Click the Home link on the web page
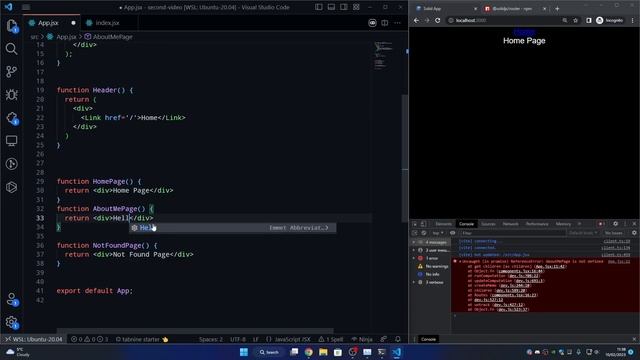Viewport: 640px width, 360px height. pyautogui.click(x=524, y=32)
